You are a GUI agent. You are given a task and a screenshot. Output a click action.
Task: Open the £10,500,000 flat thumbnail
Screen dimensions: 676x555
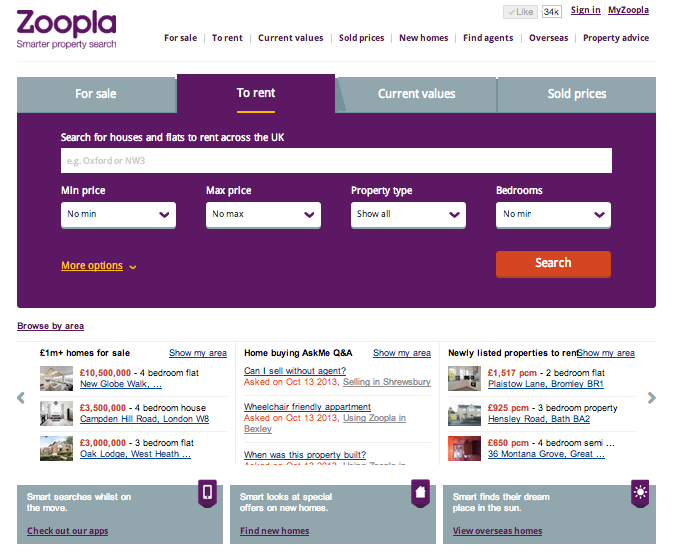tap(56, 378)
